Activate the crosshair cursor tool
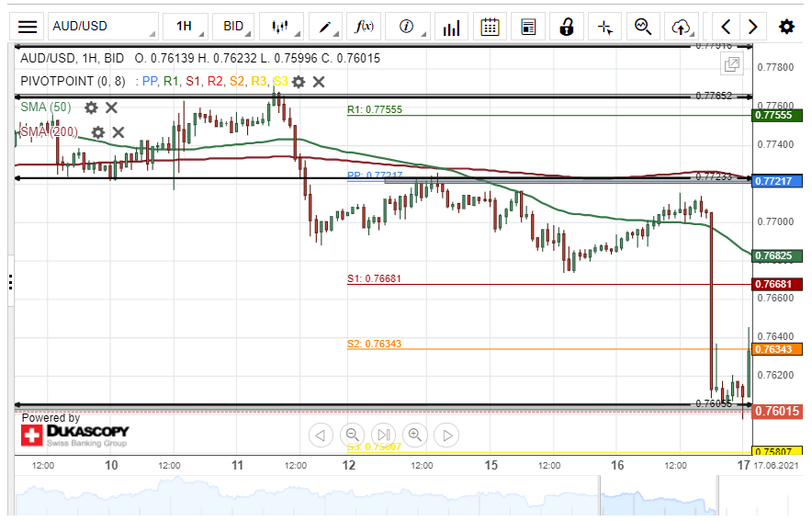812x521 pixels. (604, 27)
